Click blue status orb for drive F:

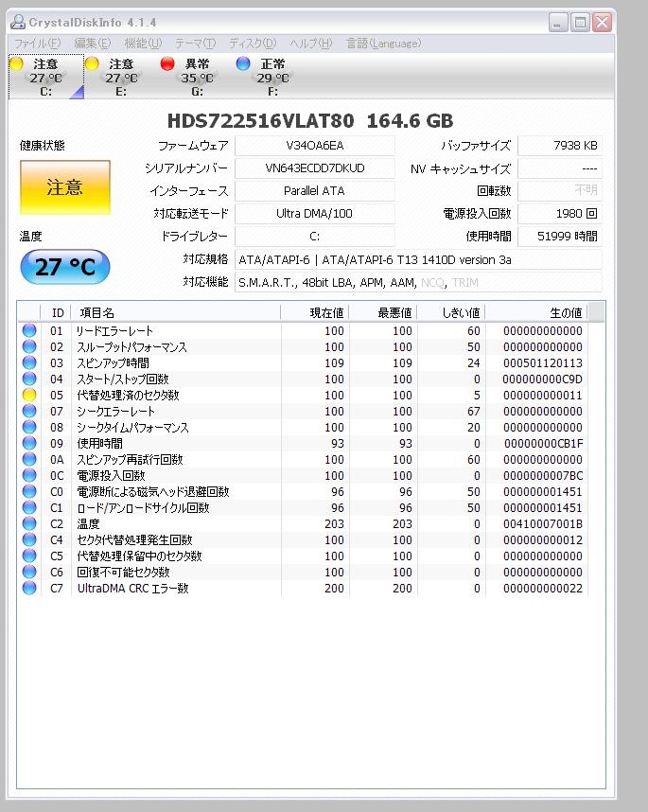click(243, 63)
